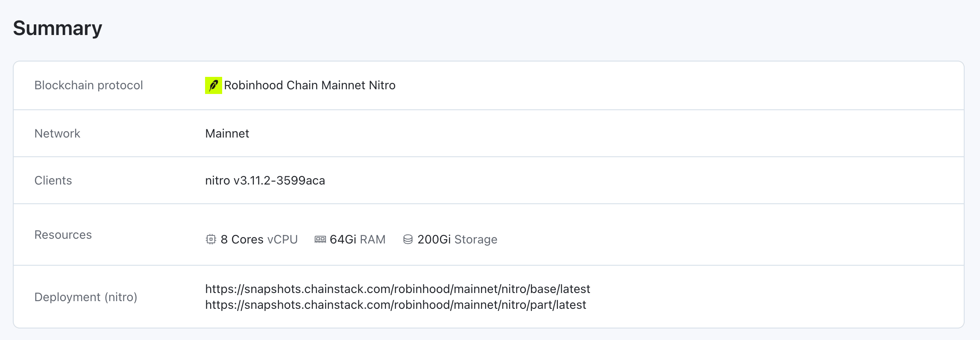Select the 'Network' row label
The width and height of the screenshot is (980, 340).
point(57,134)
